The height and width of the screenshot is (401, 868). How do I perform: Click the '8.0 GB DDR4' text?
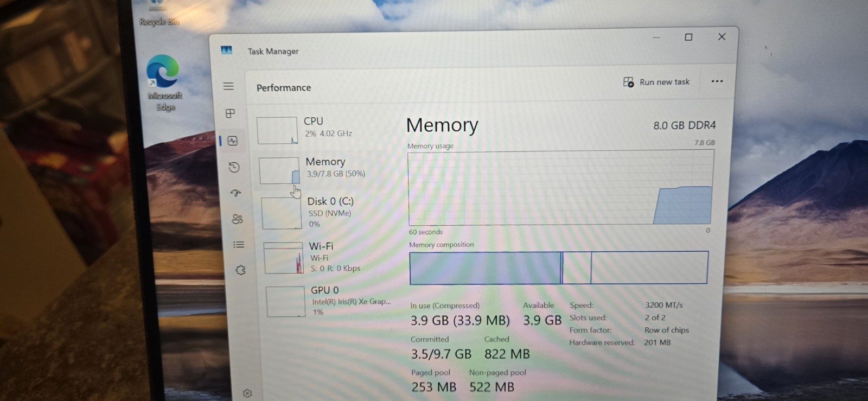click(x=684, y=125)
